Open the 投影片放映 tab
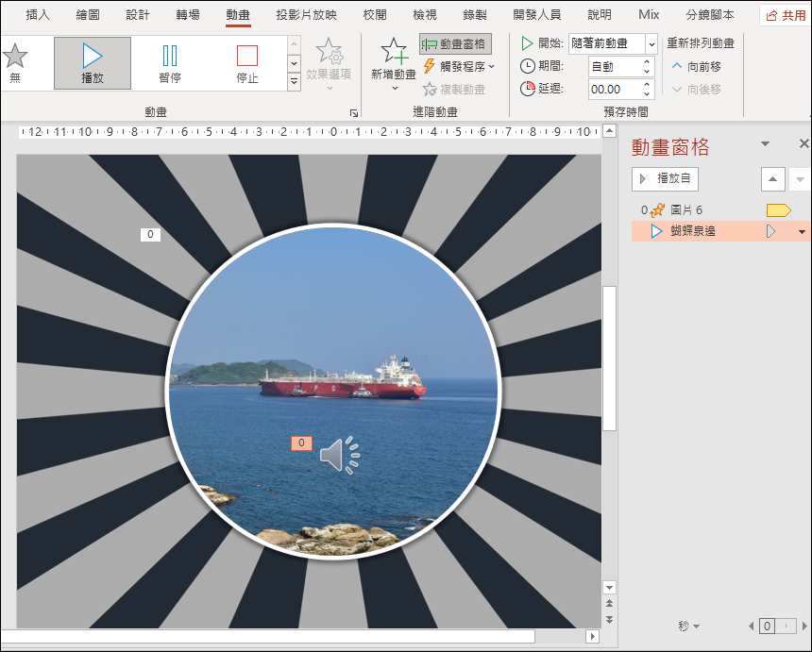Image resolution: width=812 pixels, height=652 pixels. pyautogui.click(x=307, y=15)
